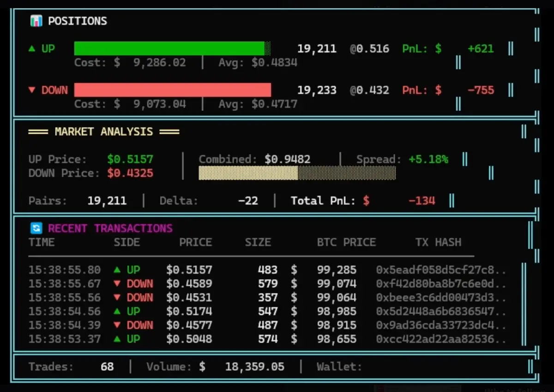
Task: Click the -755 PnL value
Action: tap(481, 90)
